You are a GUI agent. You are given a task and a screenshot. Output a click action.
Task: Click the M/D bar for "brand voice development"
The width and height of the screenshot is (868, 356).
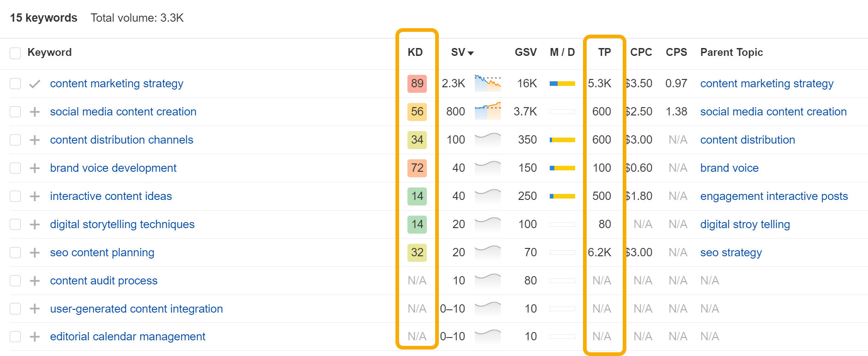pyautogui.click(x=562, y=168)
